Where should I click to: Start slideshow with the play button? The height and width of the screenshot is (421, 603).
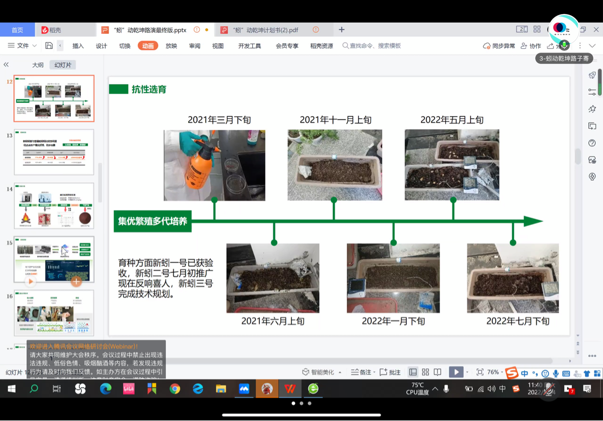[x=456, y=372]
